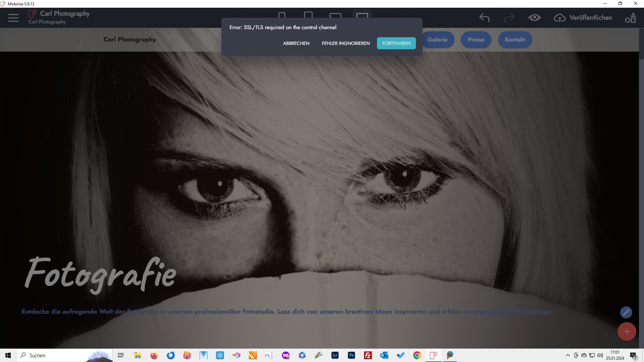Click the undo arrow icon

[484, 17]
